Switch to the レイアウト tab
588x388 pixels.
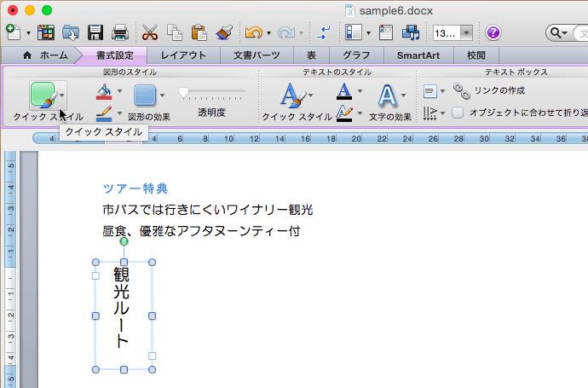(183, 55)
